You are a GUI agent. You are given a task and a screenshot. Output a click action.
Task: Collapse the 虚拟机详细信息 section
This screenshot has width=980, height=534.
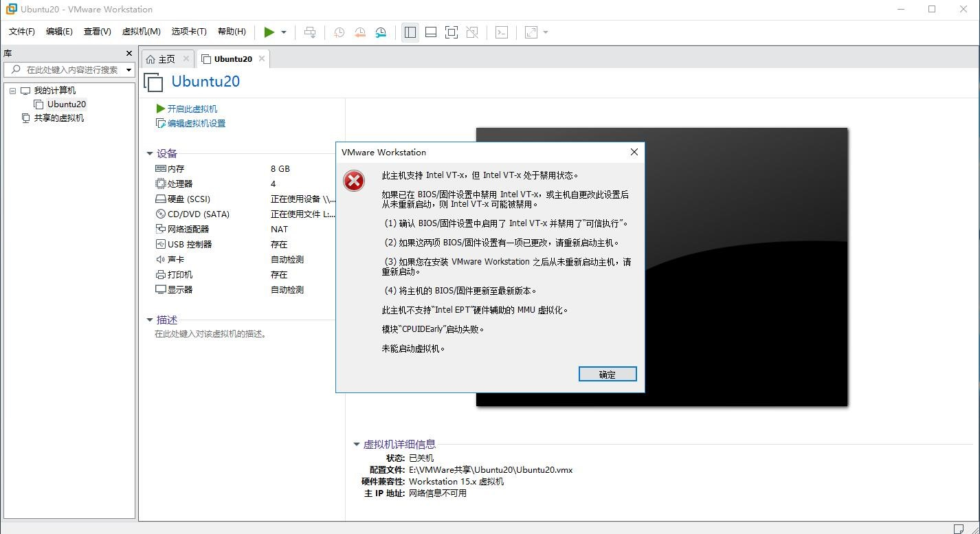tap(357, 444)
